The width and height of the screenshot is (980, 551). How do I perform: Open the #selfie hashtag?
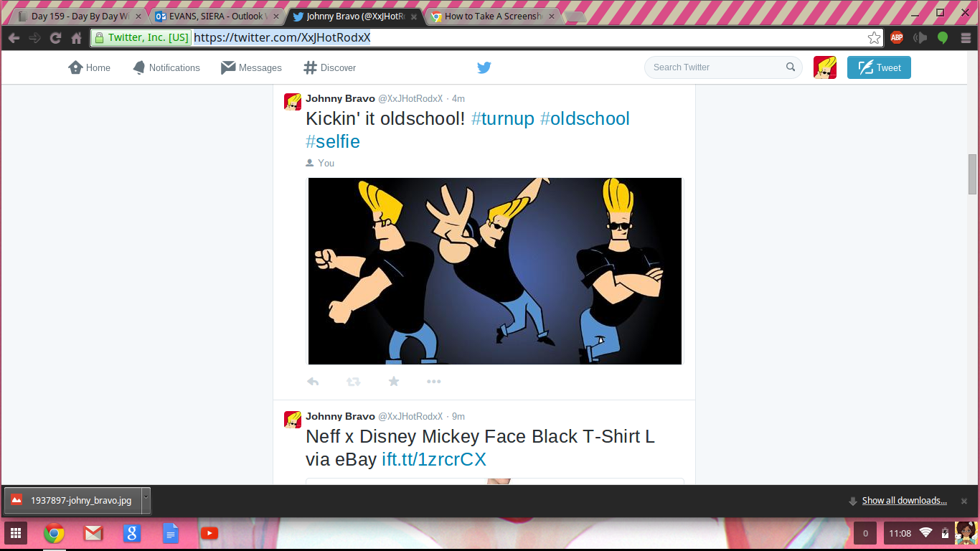pyautogui.click(x=333, y=141)
